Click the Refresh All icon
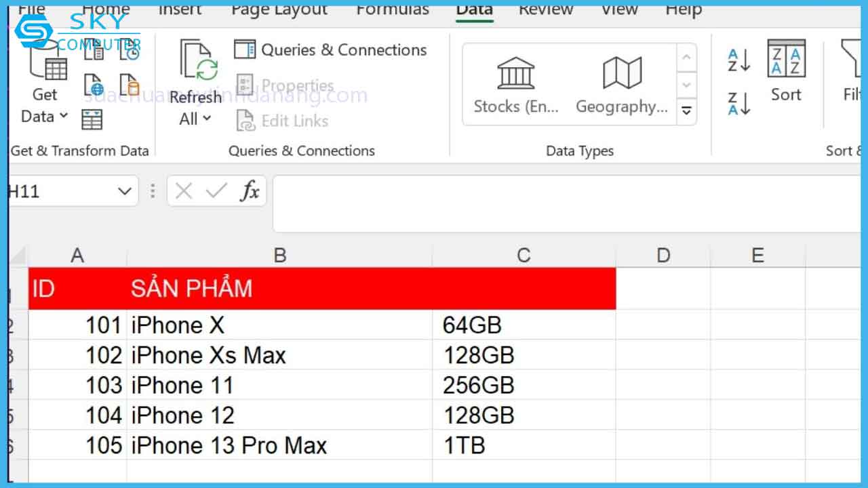Image resolution: width=868 pixels, height=488 pixels. click(198, 61)
